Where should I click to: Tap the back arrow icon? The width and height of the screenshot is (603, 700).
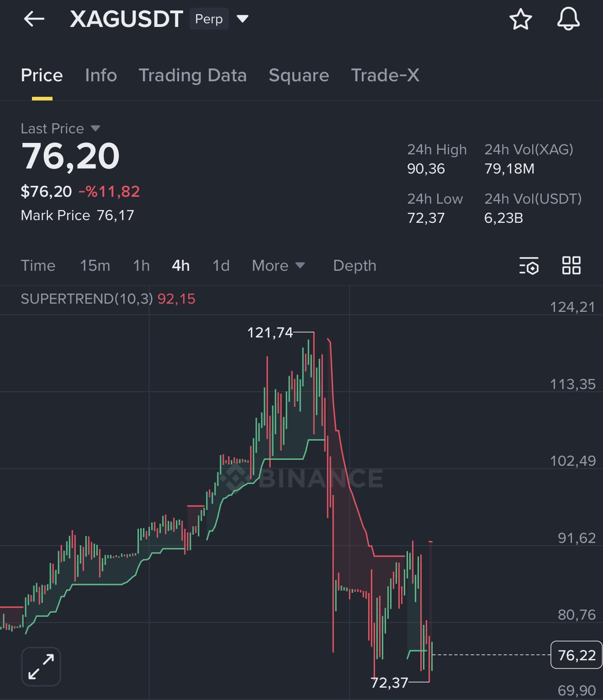click(x=34, y=19)
